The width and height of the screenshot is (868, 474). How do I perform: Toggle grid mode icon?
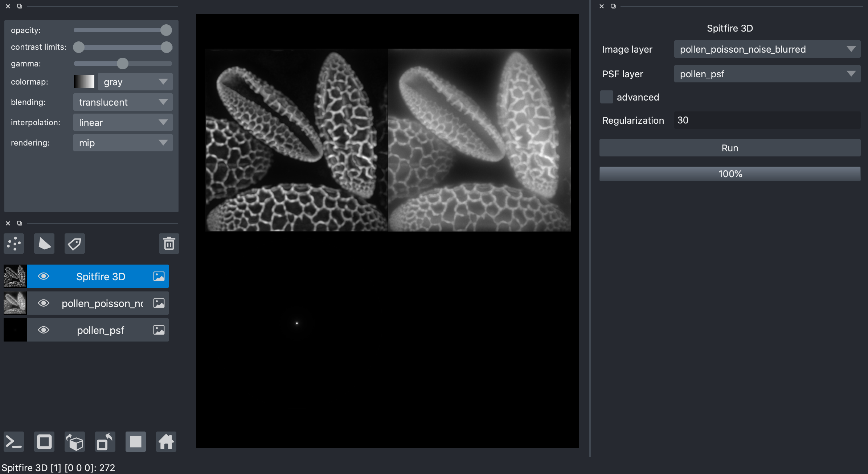pos(136,442)
